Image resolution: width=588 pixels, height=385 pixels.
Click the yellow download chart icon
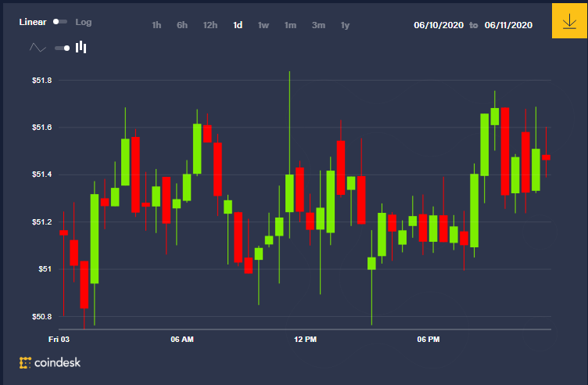pos(569,21)
